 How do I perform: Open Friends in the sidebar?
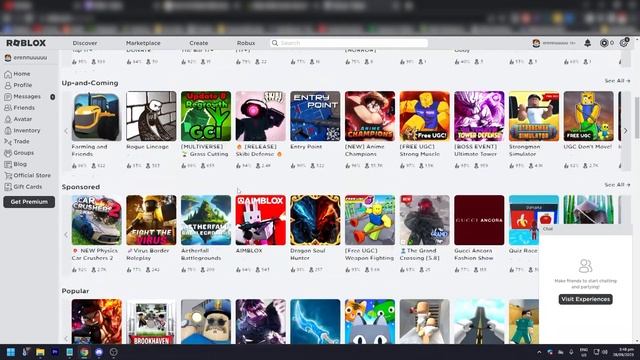[19, 108]
